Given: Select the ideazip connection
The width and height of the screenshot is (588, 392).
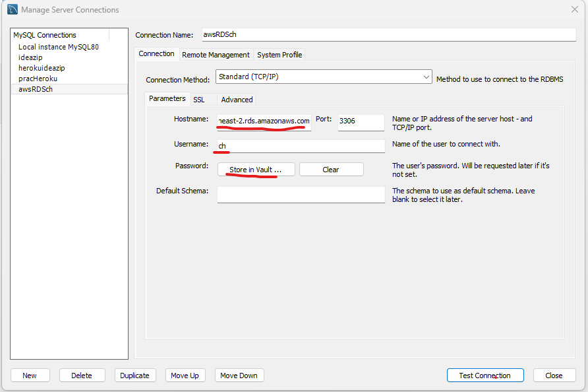Looking at the screenshot, I should (30, 57).
